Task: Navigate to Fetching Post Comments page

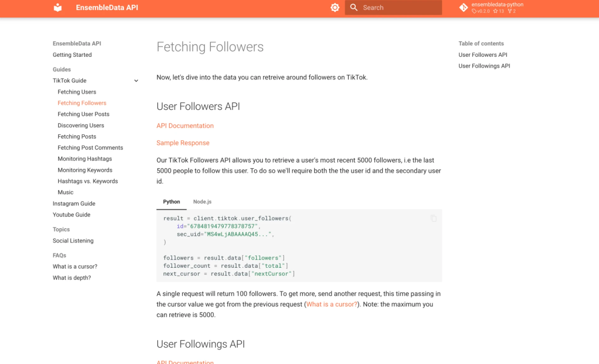Action: (90, 147)
